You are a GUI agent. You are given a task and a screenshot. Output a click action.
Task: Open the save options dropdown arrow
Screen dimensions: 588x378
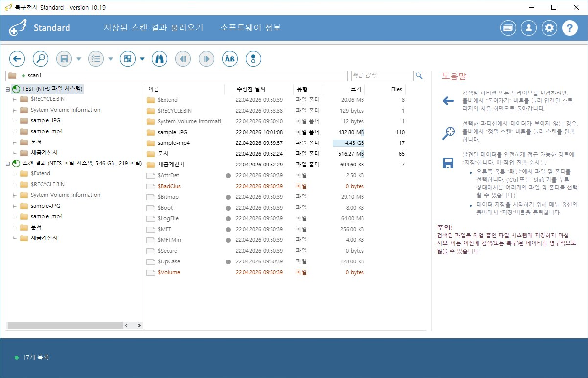(x=79, y=59)
